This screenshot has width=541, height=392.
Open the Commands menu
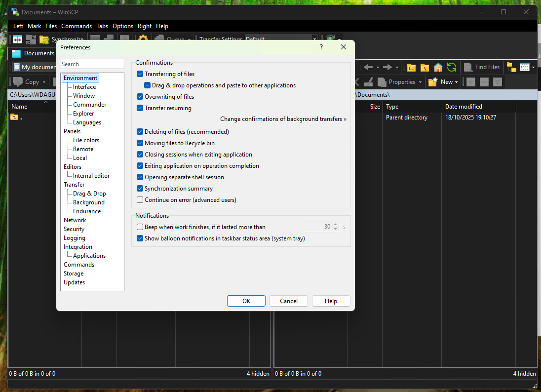point(77,26)
